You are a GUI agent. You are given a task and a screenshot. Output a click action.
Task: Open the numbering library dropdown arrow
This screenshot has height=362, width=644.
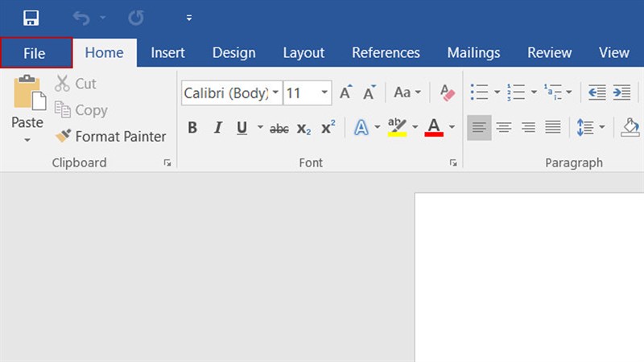point(534,92)
